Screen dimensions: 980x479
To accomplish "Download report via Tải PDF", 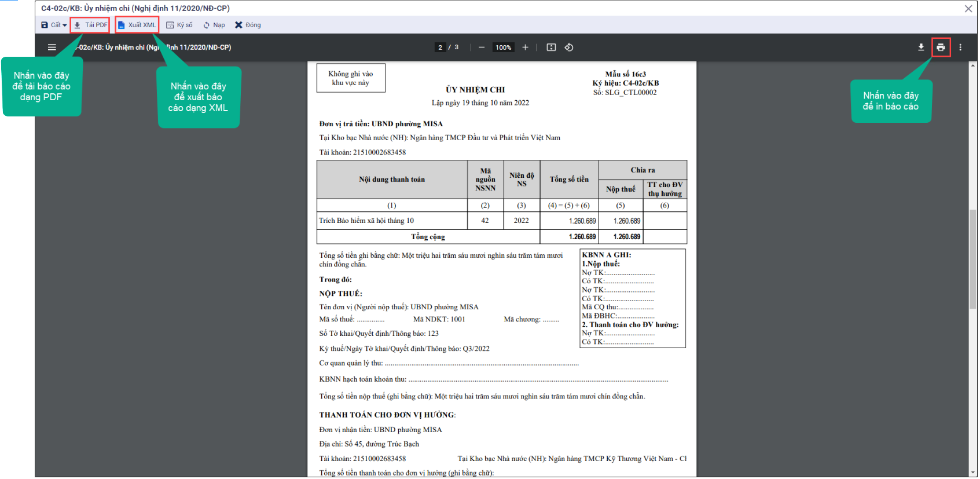I will tap(90, 25).
